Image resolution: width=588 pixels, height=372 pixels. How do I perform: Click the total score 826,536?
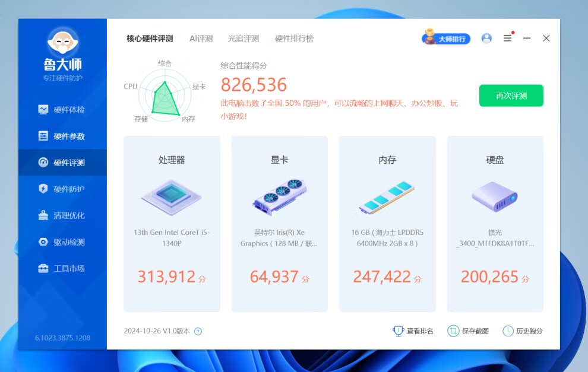coord(254,85)
